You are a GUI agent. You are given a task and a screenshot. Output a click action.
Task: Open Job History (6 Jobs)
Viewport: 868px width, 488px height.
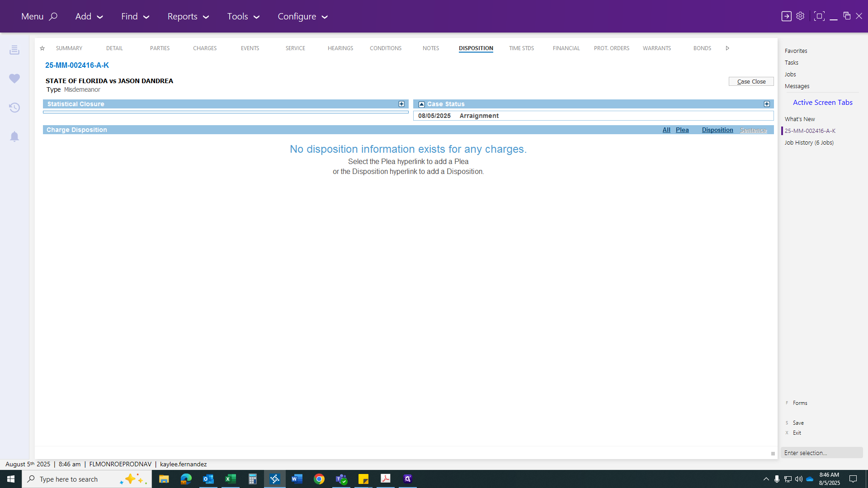coord(809,143)
